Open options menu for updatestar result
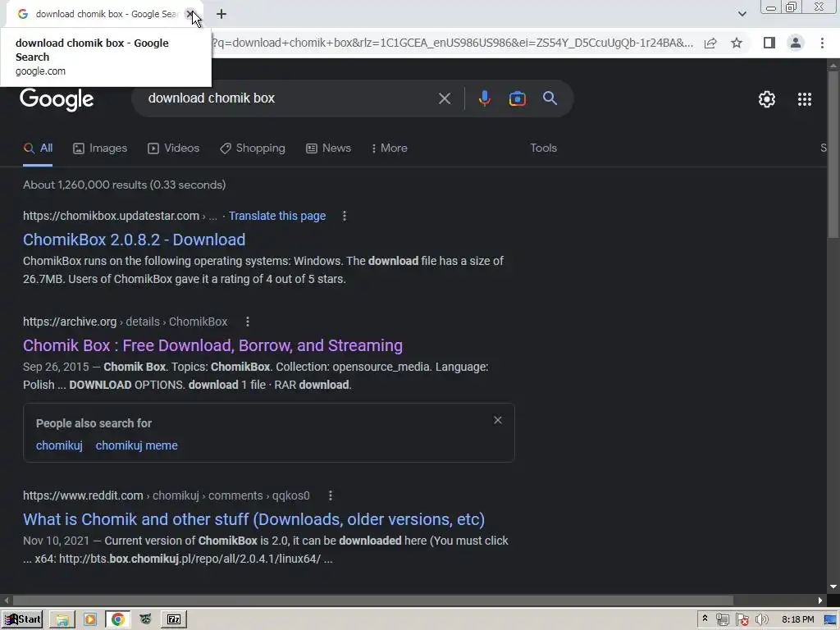 [345, 216]
